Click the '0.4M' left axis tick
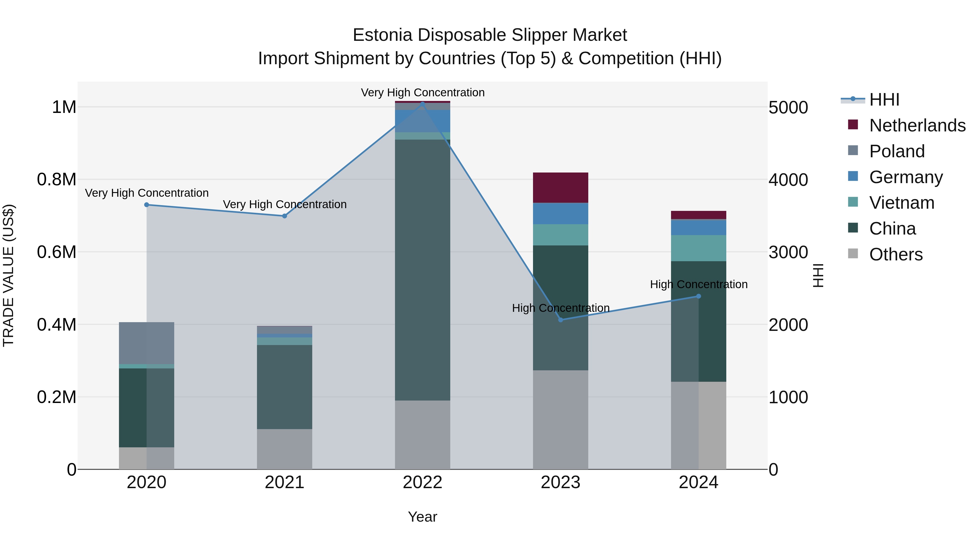The width and height of the screenshot is (980, 551). point(57,325)
